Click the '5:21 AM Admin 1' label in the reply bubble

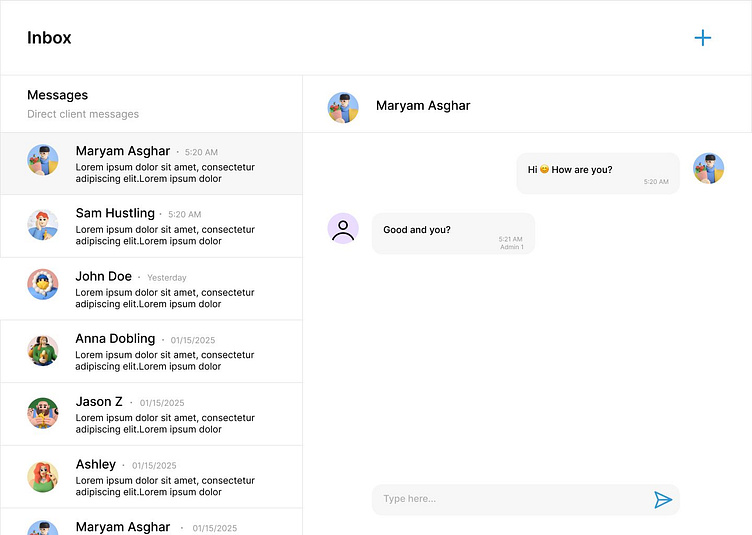point(511,243)
